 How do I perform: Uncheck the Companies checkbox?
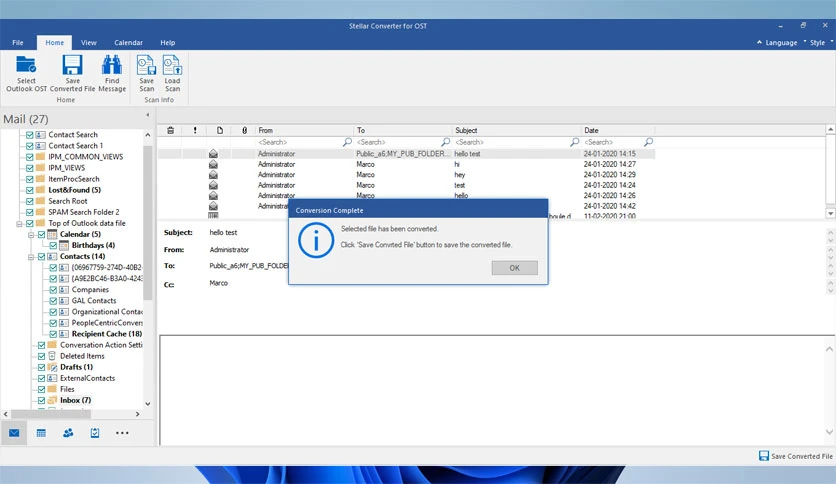tap(53, 289)
